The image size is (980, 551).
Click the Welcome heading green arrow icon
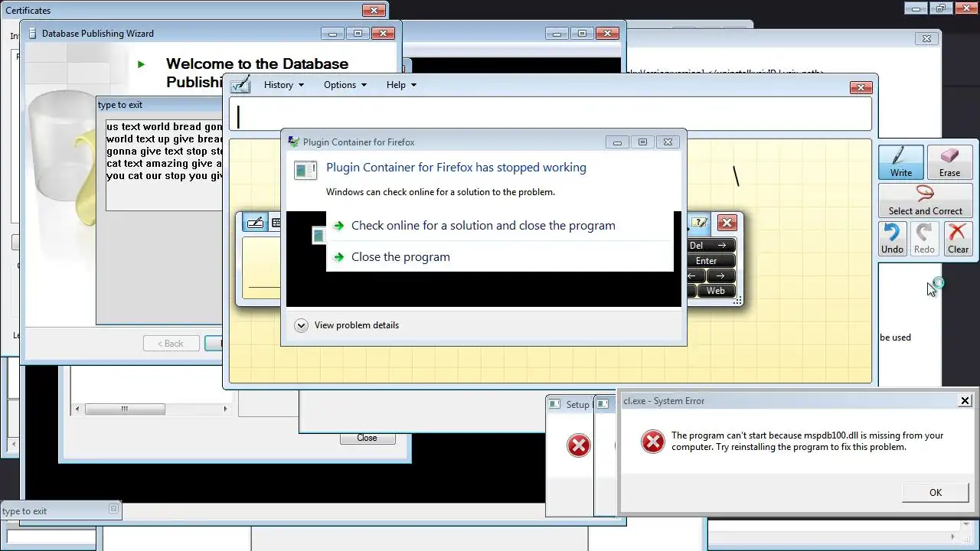click(x=141, y=64)
